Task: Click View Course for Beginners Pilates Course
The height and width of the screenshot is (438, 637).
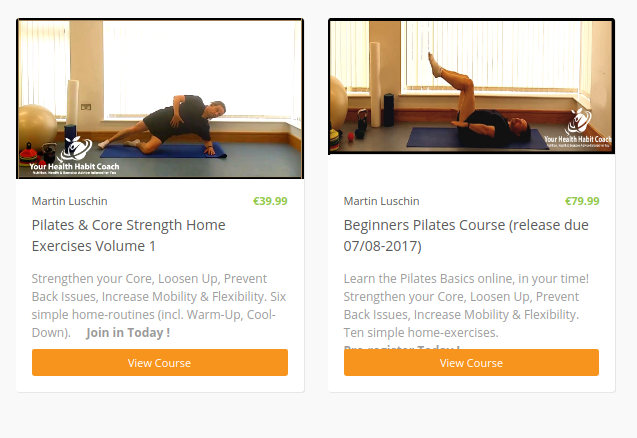Action: (471, 362)
